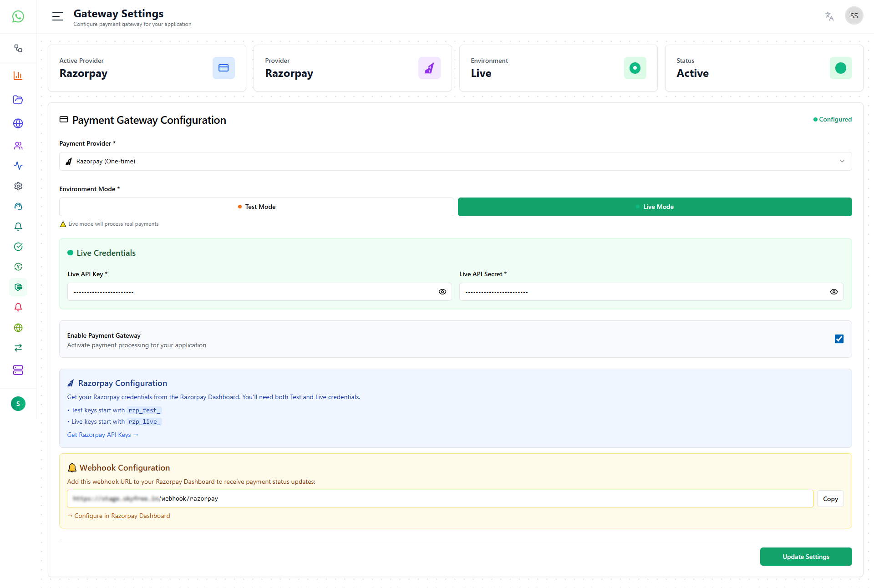
Task: Uncheck the Enable Payment Gateway checkbox
Action: coord(839,339)
